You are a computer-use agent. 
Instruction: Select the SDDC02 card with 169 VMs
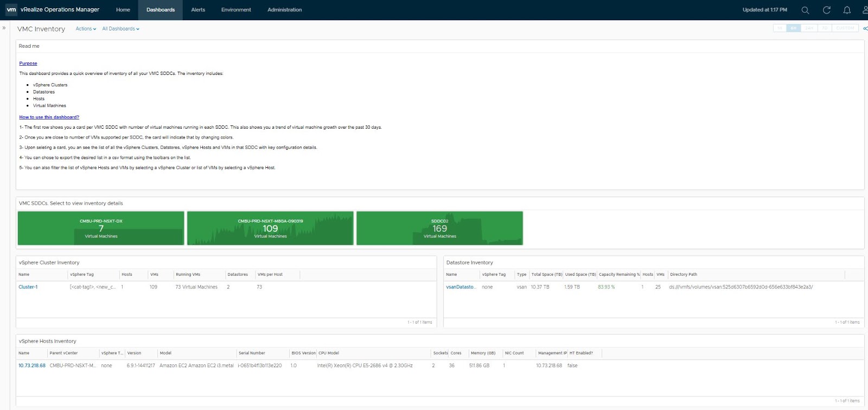pos(439,228)
